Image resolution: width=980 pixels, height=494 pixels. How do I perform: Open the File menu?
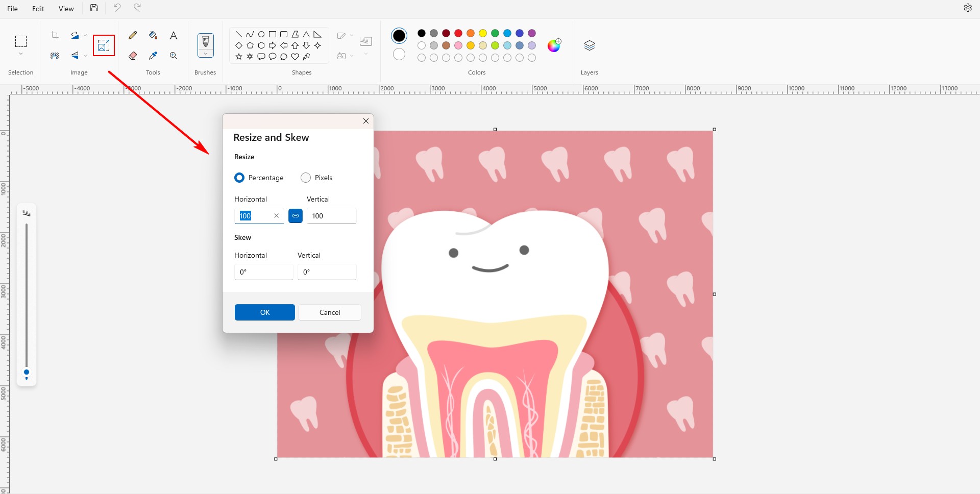click(13, 9)
